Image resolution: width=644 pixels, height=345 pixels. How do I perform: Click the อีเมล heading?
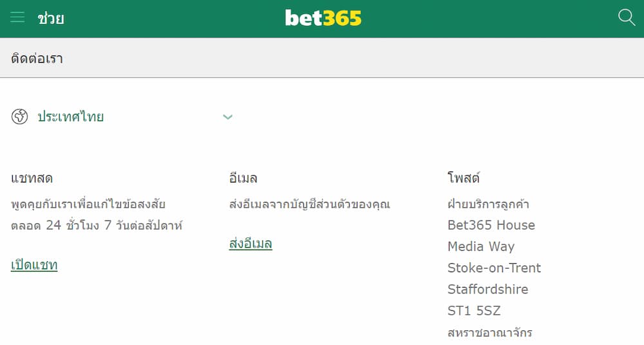(243, 178)
